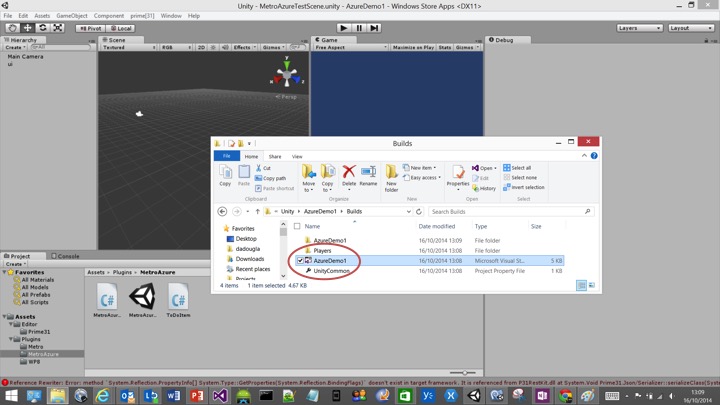The image size is (720, 405).
Task: Click Explorer Back navigation arrow
Action: click(222, 212)
